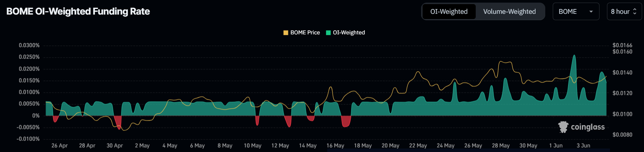Click the 28 May date label

point(501,146)
